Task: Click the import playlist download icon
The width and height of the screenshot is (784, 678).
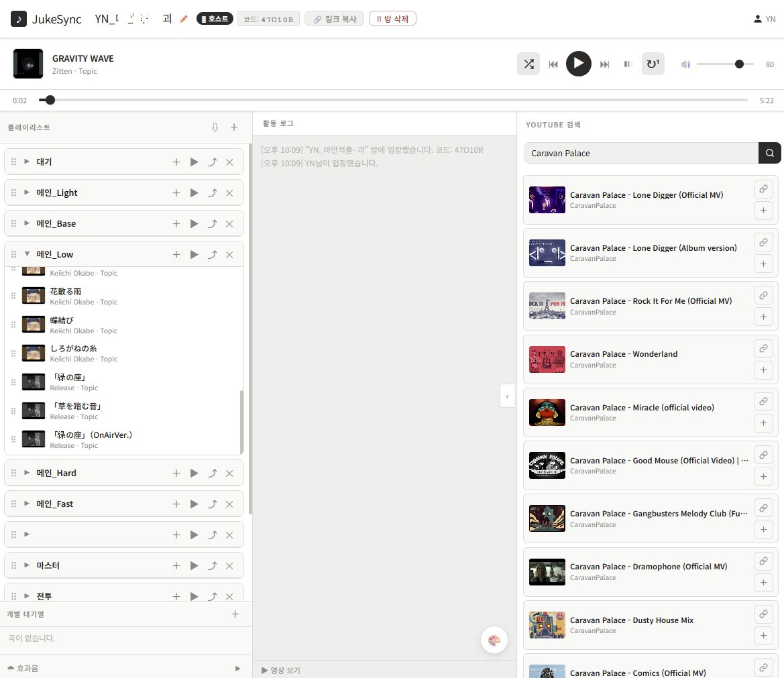Action: 215,127
